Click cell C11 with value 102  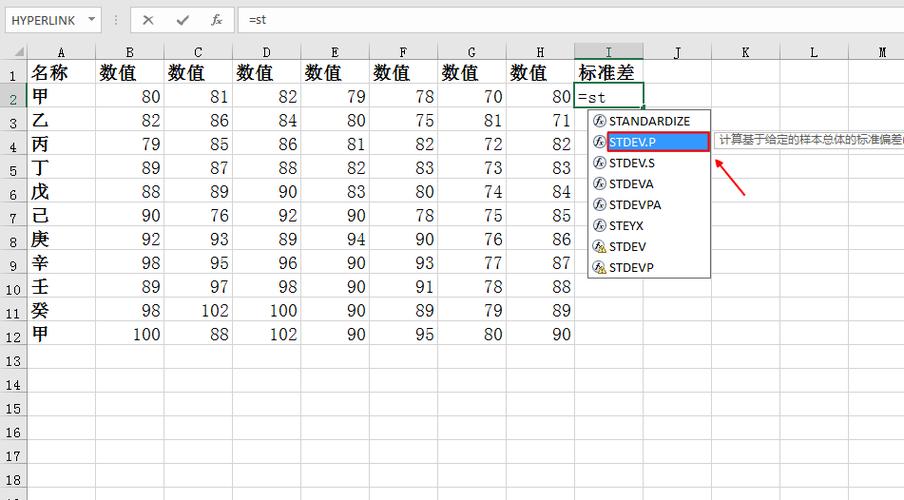[x=198, y=310]
